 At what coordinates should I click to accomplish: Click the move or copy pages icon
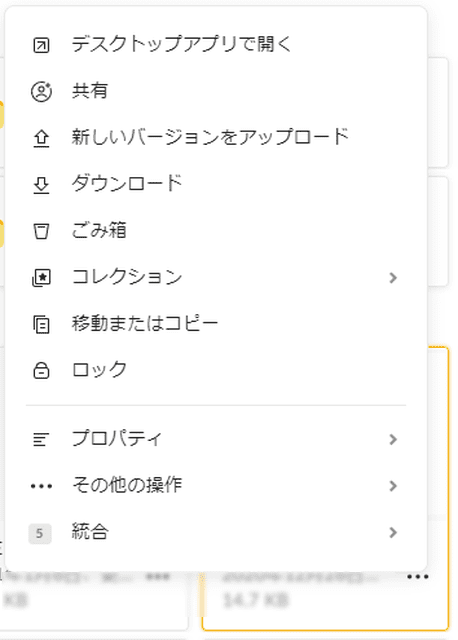(x=41, y=325)
